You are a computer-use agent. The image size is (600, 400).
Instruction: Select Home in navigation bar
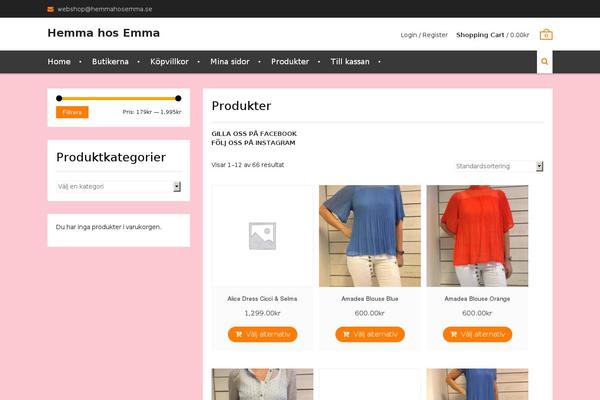point(59,62)
